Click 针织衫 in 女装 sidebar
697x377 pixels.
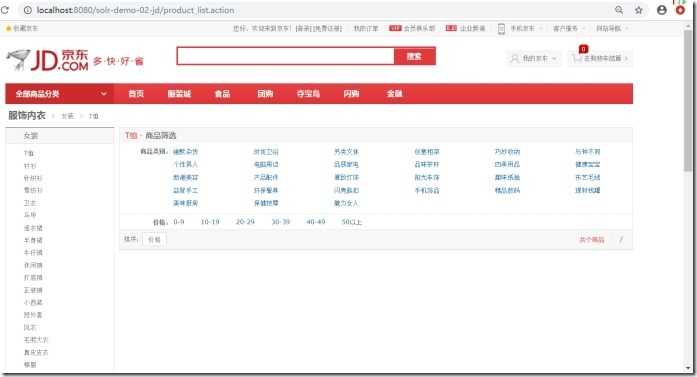(x=33, y=178)
